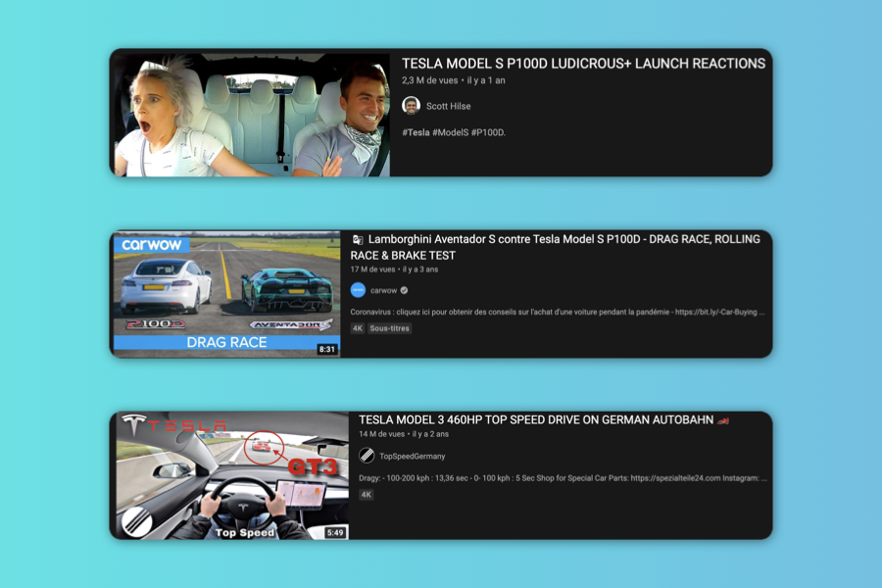Click the Sous-titres badge
Image resolution: width=882 pixels, height=588 pixels.
tap(390, 328)
